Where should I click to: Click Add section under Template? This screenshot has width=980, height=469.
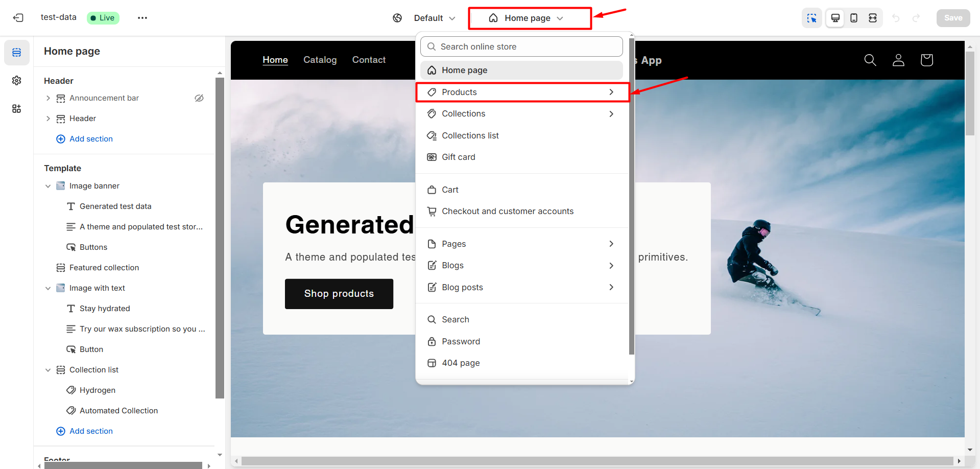pyautogui.click(x=84, y=431)
